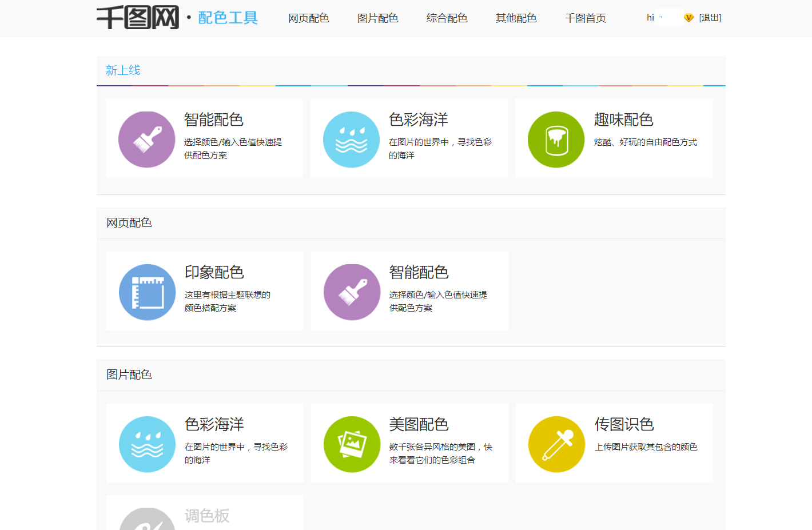Image resolution: width=812 pixels, height=530 pixels.
Task: Click the green photos 美图配色 icon
Action: [x=352, y=444]
